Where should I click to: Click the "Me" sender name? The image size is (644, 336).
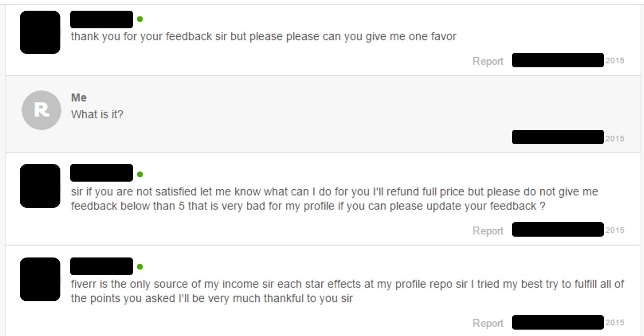[x=79, y=98]
